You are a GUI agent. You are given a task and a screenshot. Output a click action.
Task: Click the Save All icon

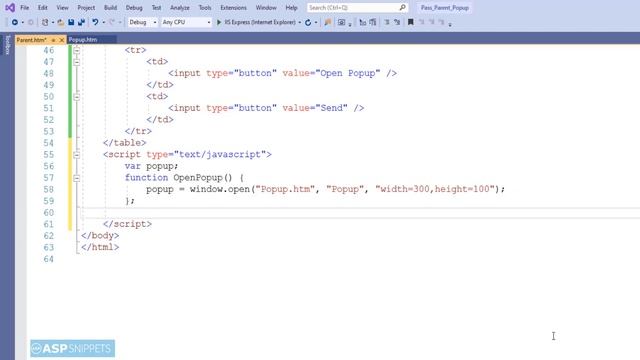81,22
